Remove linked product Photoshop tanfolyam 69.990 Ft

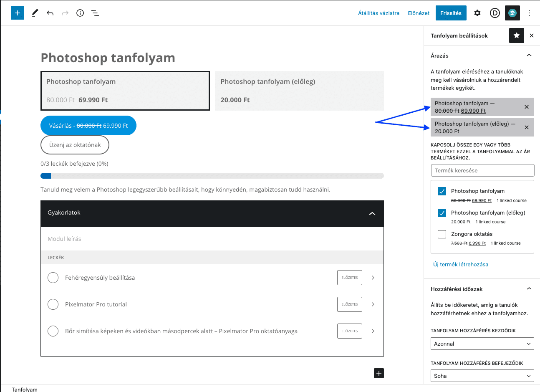[x=527, y=107]
